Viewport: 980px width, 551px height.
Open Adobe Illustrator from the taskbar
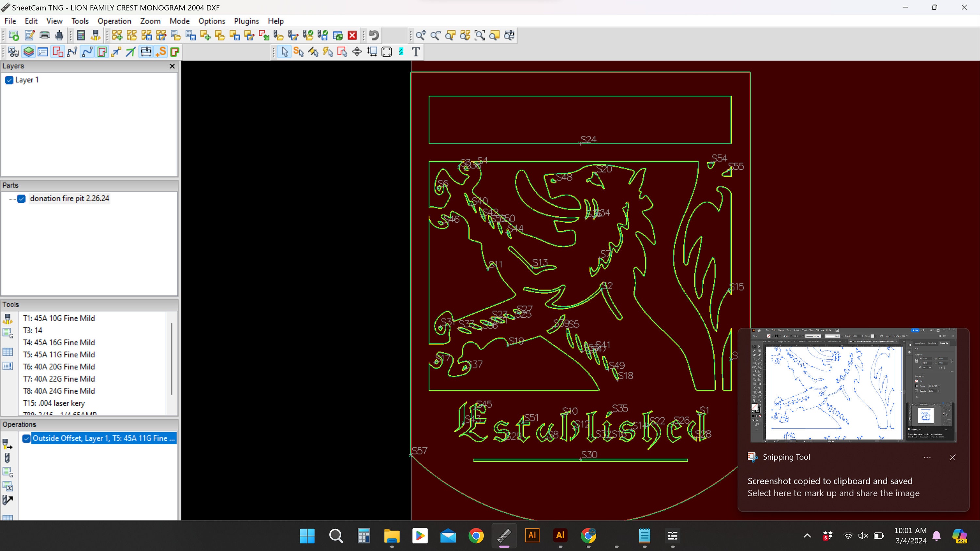coord(532,536)
